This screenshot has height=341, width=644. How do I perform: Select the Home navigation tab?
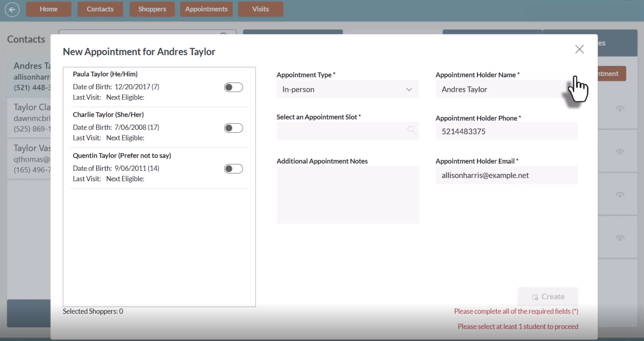[x=48, y=9]
